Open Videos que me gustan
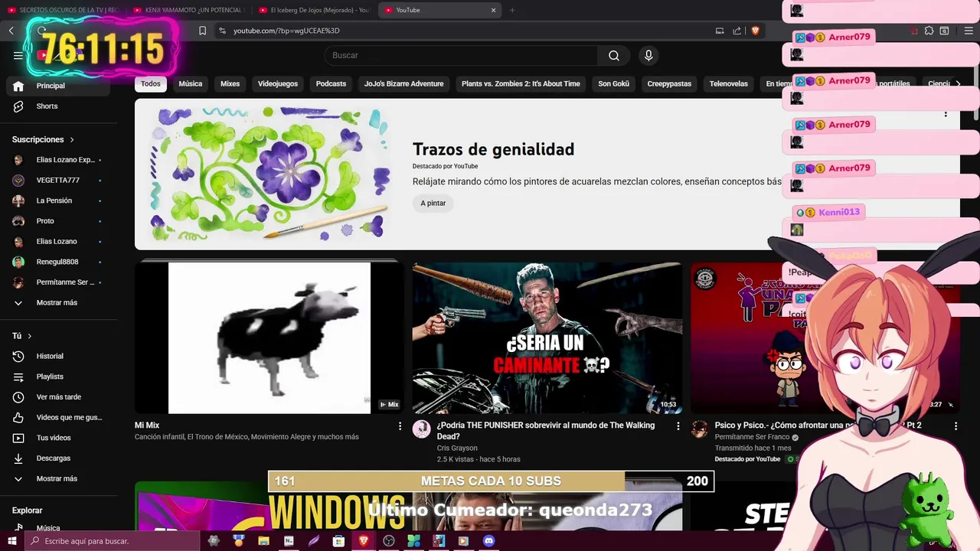 [x=58, y=417]
